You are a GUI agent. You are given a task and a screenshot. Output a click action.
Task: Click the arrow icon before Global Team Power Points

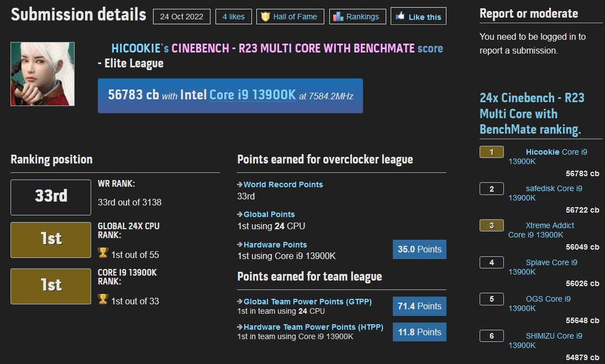point(240,302)
